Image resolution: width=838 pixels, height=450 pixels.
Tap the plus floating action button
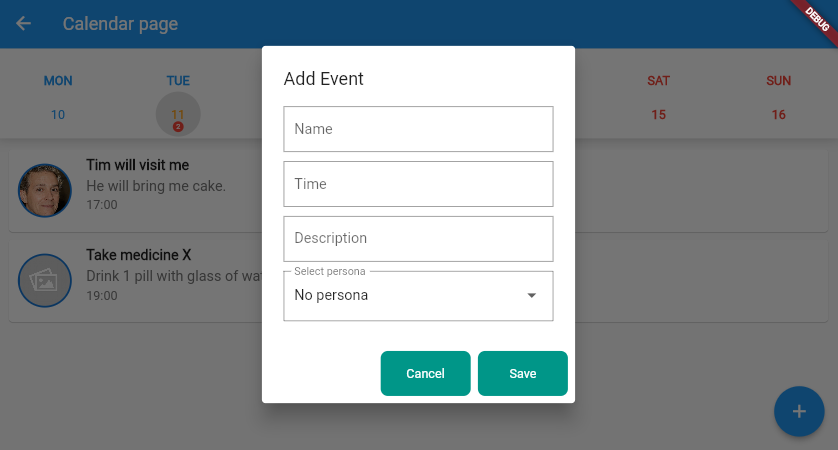tap(799, 412)
